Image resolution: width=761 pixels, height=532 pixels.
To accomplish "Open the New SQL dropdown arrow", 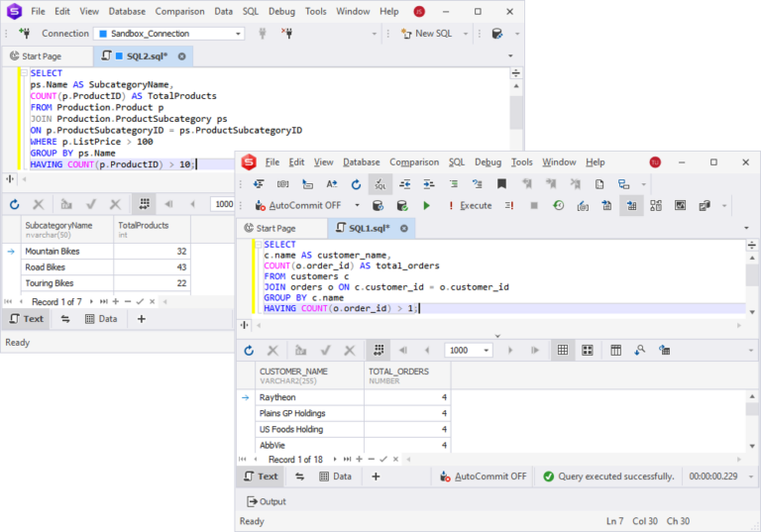I will pos(462,34).
